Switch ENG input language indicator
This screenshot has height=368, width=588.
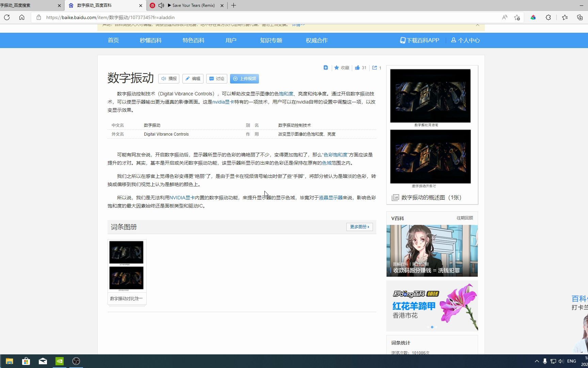(x=572, y=361)
